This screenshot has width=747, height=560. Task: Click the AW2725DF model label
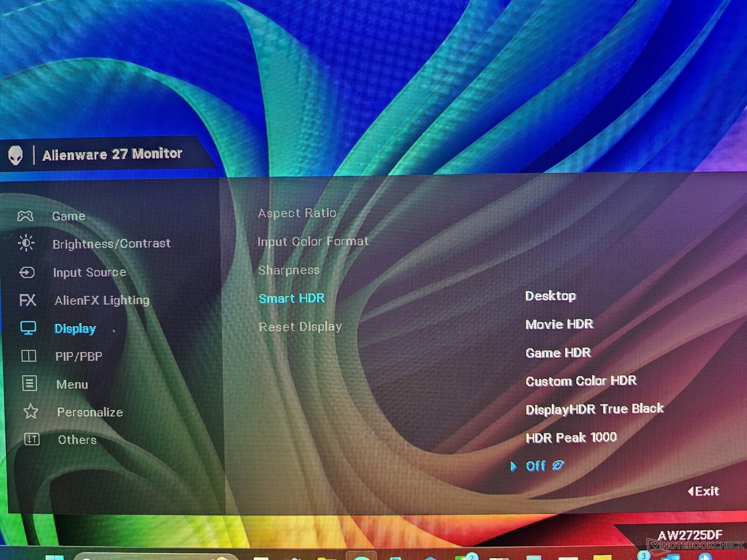pyautogui.click(x=691, y=535)
